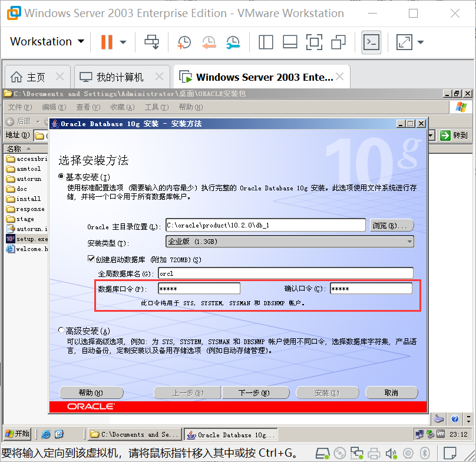Image resolution: width=476 pixels, height=462 pixels.
Task: Switch to Oracle Database 10g taskbar button
Action: tap(232, 435)
